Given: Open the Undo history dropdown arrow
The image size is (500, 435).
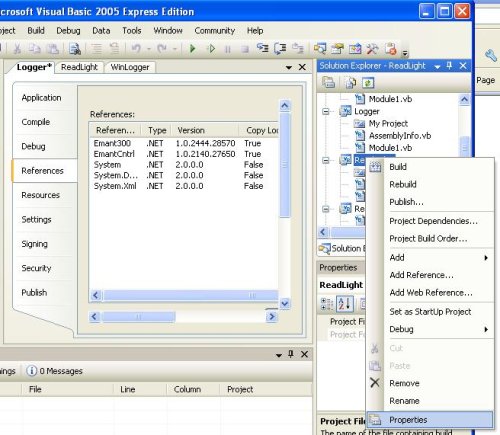Looking at the screenshot, I should 149,49.
